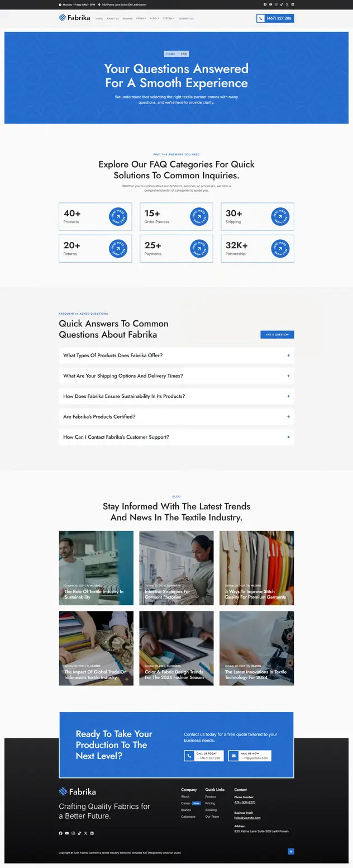Screen dimensions: 353x868
Task: Open the Read More badge on Partnership card
Action: coord(280,249)
